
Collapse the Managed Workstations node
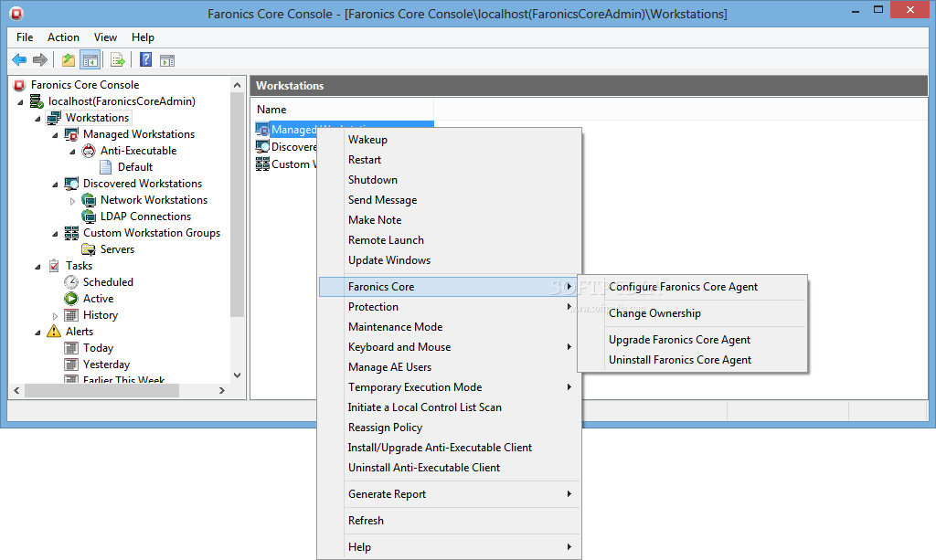point(55,135)
